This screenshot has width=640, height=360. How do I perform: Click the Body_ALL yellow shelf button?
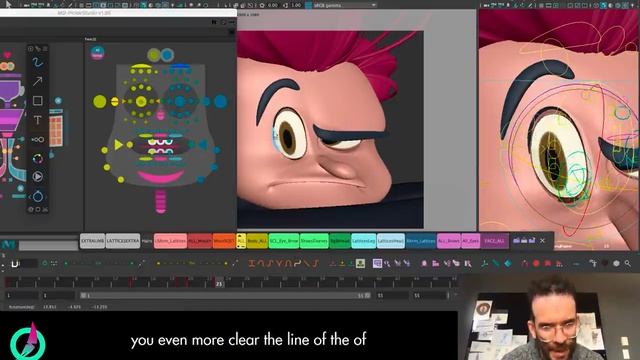pos(257,241)
